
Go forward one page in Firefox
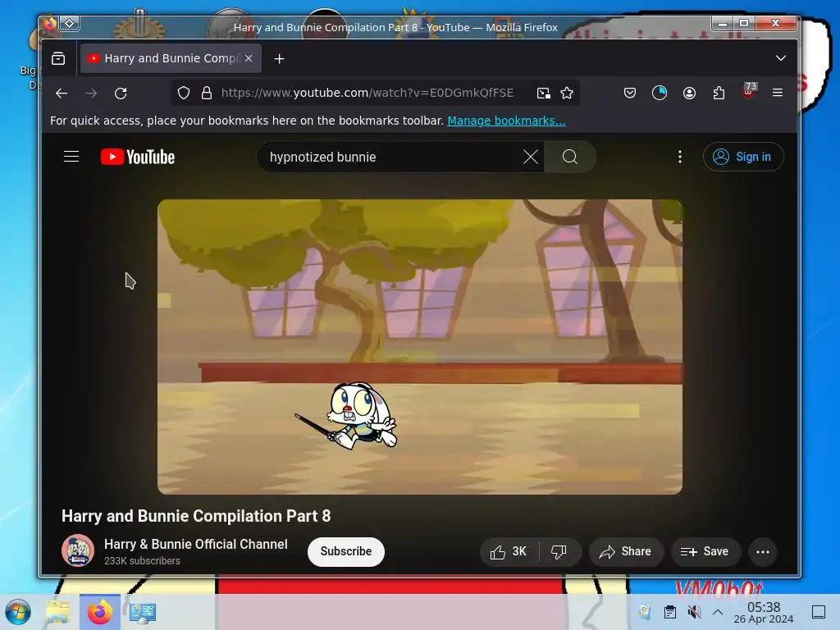pyautogui.click(x=92, y=94)
